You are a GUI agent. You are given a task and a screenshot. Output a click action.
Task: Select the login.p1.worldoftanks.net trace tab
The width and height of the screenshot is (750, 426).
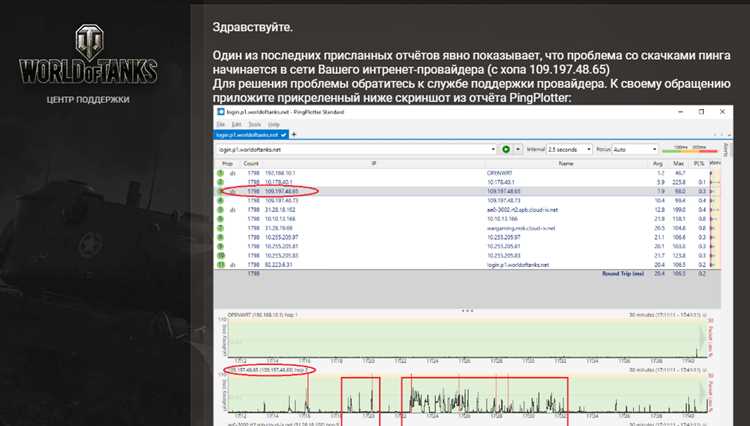(251, 135)
